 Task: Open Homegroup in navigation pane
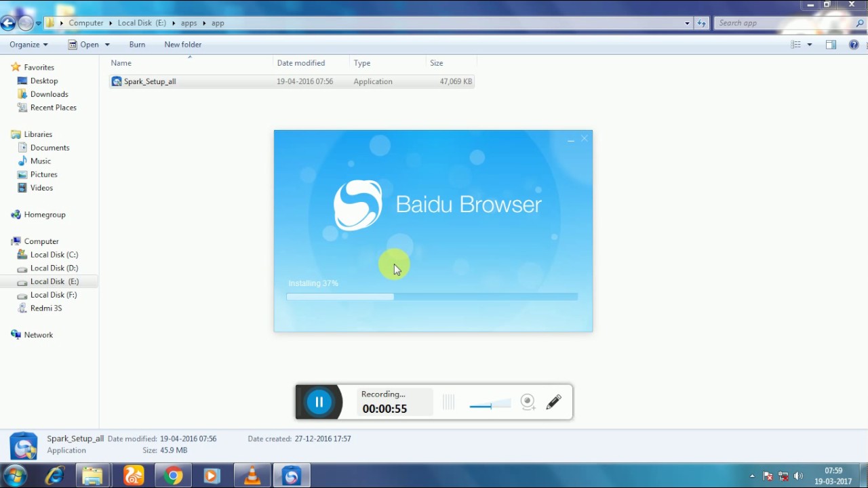point(45,215)
